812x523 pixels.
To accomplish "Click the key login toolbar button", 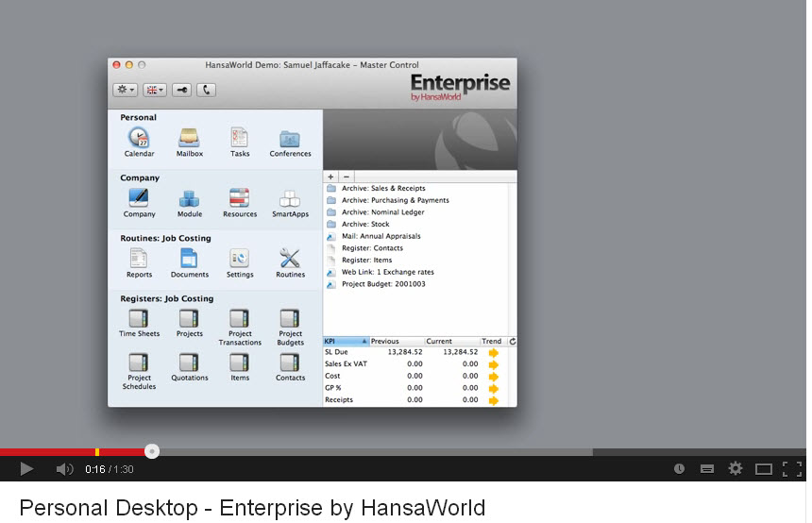I will (x=182, y=90).
